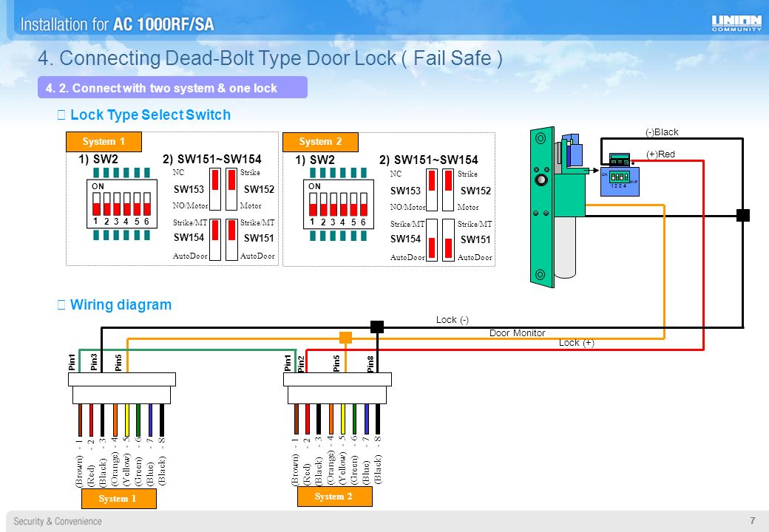The height and width of the screenshot is (532, 769).
Task: Toggle the SW154 switch in System 2
Action: point(432,240)
